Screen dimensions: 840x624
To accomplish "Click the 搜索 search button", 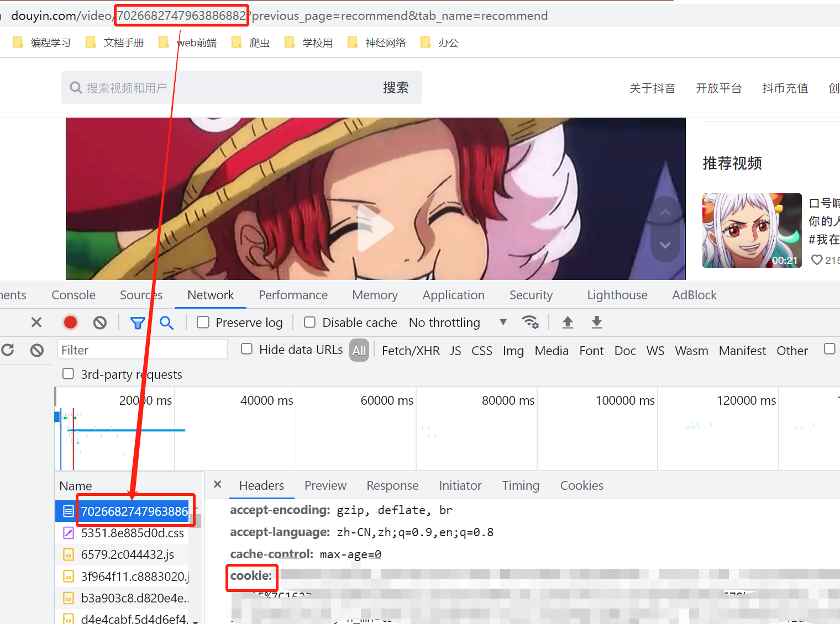I will [396, 88].
